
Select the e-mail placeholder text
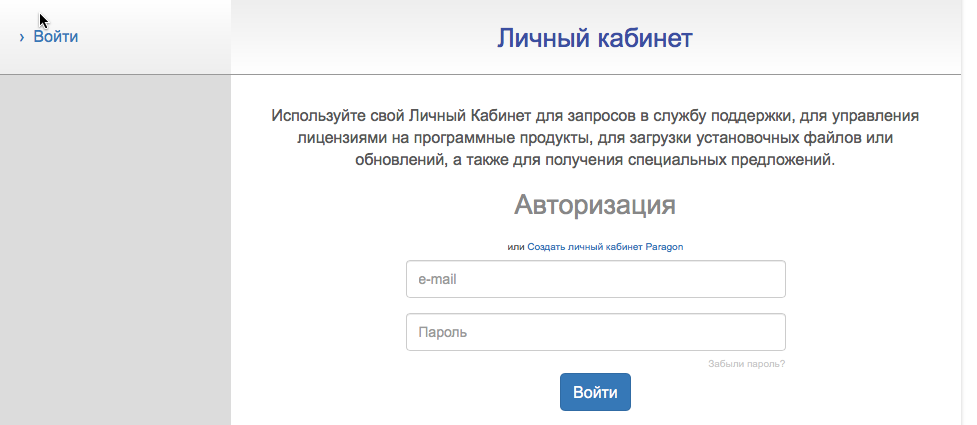tap(437, 279)
